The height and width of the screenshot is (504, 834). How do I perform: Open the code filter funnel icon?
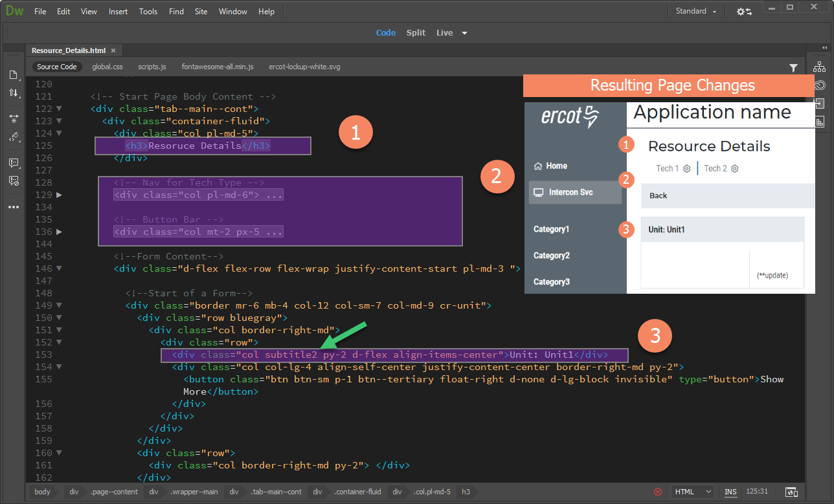click(x=793, y=67)
